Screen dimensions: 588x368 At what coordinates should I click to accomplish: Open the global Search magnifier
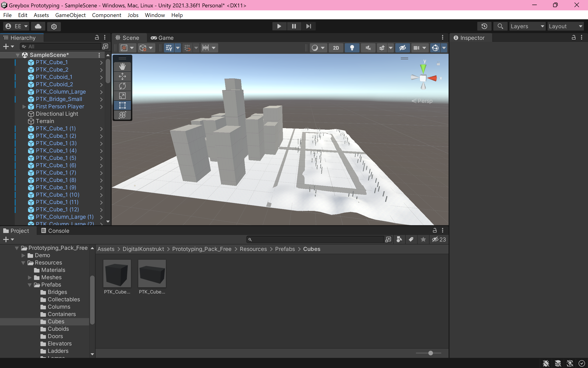coord(500,26)
